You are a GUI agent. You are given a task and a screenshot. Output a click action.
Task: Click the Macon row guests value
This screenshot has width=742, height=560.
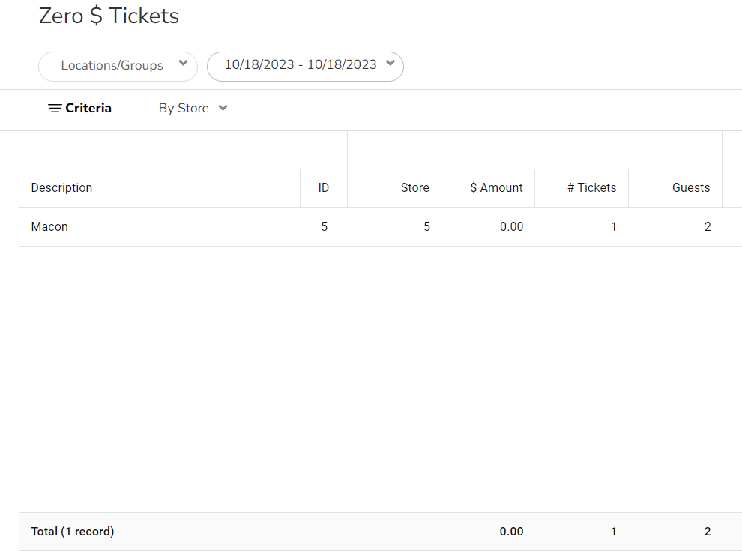[707, 227]
